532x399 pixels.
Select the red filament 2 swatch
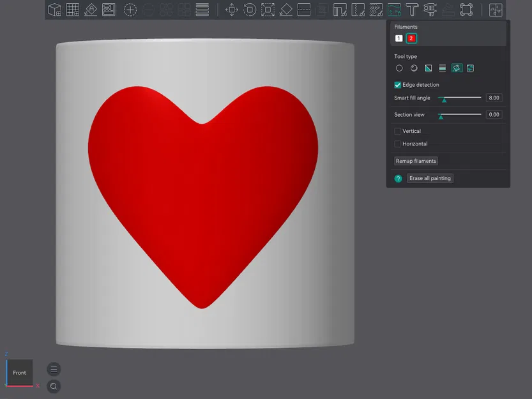[x=411, y=38]
